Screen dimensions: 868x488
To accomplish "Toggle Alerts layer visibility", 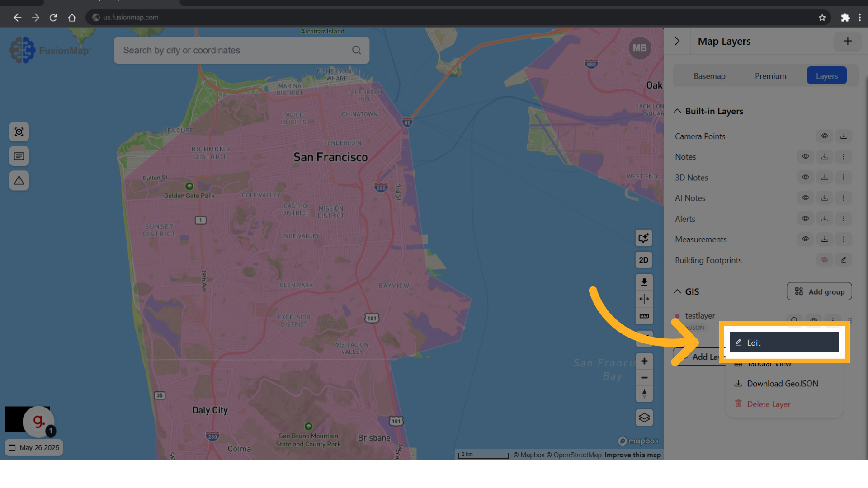I will tap(806, 219).
